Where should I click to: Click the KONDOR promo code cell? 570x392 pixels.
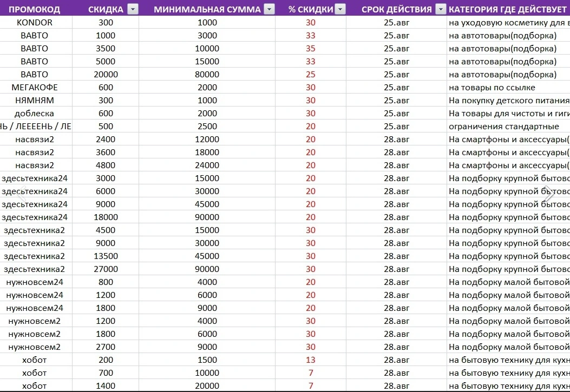point(35,23)
